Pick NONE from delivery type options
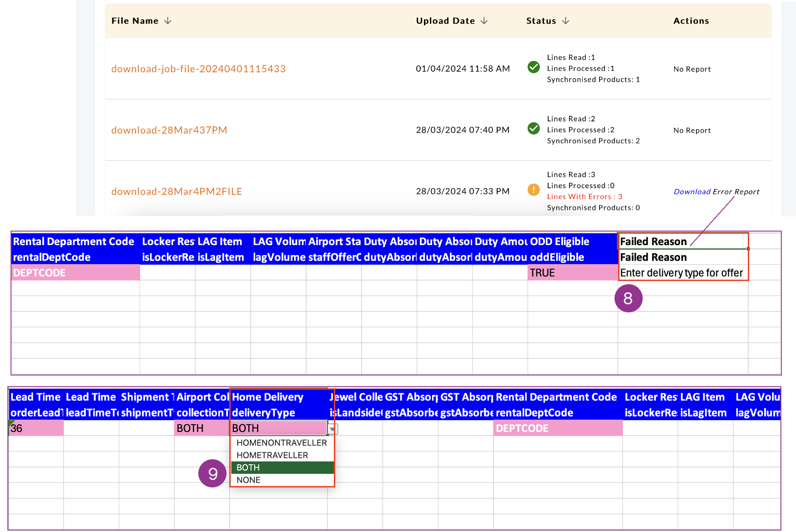796x532 pixels. 248,480
